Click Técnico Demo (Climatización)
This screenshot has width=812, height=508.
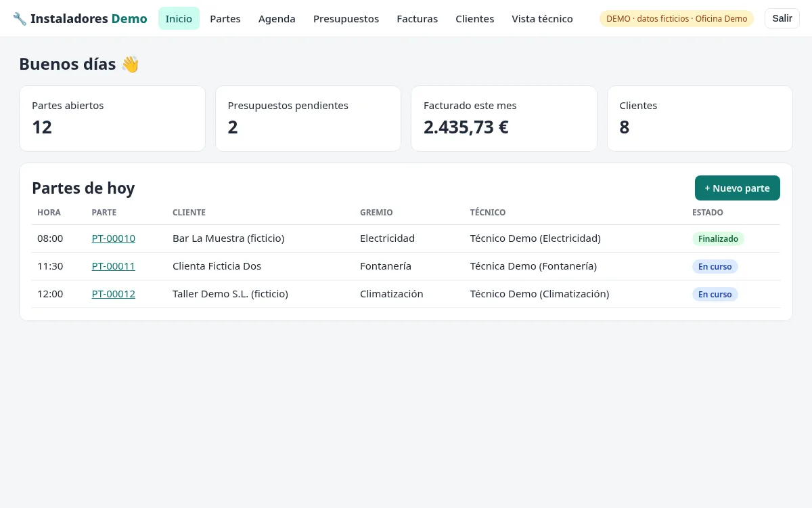539,294
